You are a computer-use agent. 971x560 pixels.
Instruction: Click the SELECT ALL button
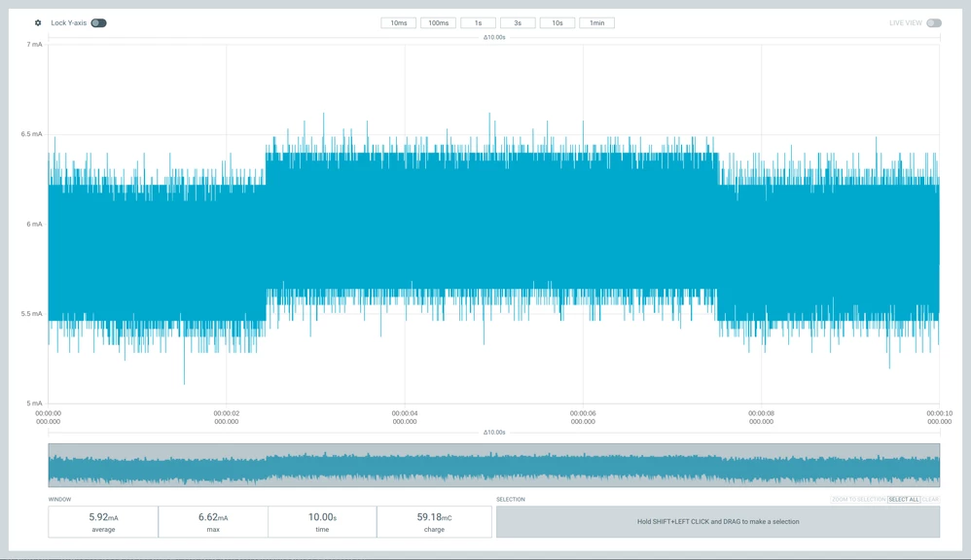(904, 500)
